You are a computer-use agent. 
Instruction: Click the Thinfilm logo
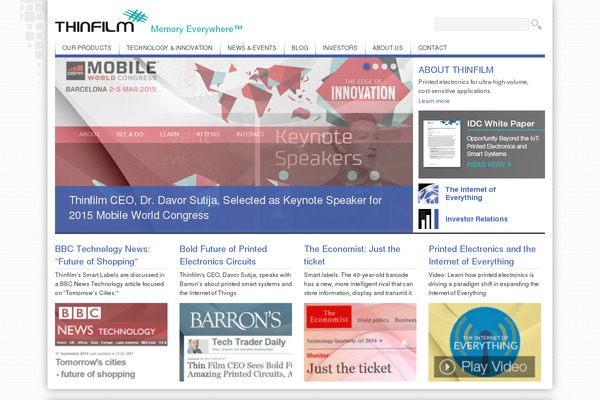[x=102, y=21]
